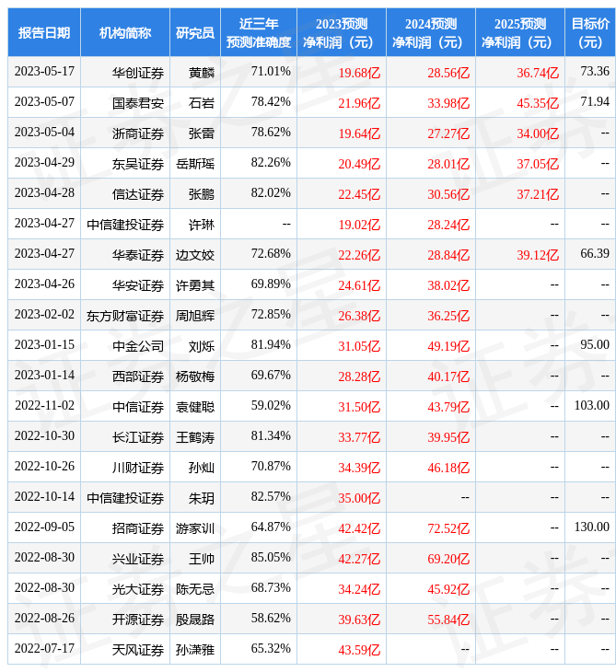Viewport: 616px width, 672px height.
Task: Open the 华创证券 institution name
Action: [138, 72]
